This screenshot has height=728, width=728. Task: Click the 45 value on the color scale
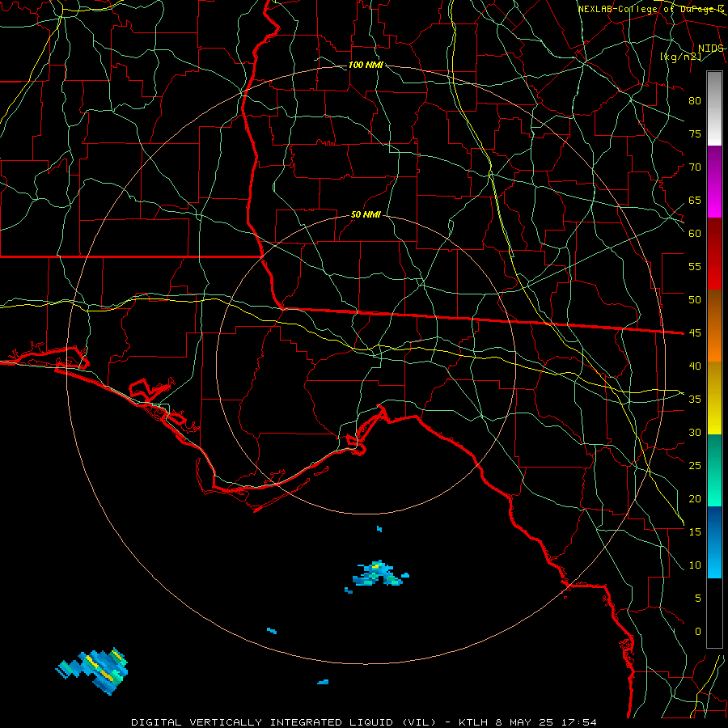(695, 333)
